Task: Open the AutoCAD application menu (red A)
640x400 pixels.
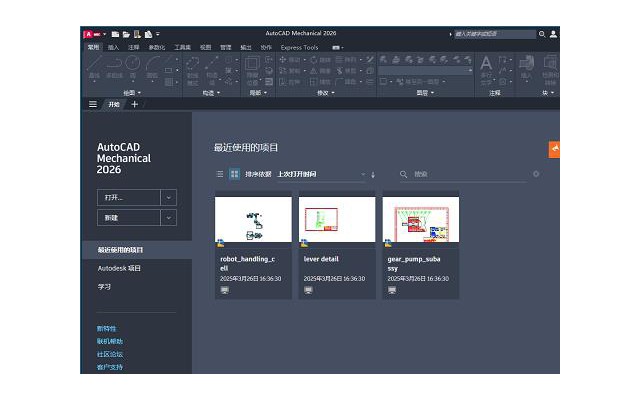Action: (92, 34)
